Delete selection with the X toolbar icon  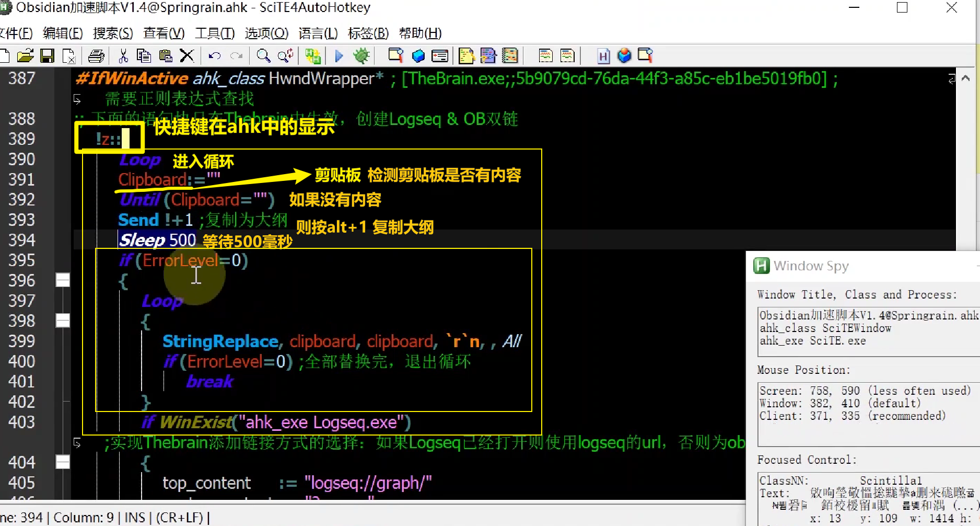187,55
